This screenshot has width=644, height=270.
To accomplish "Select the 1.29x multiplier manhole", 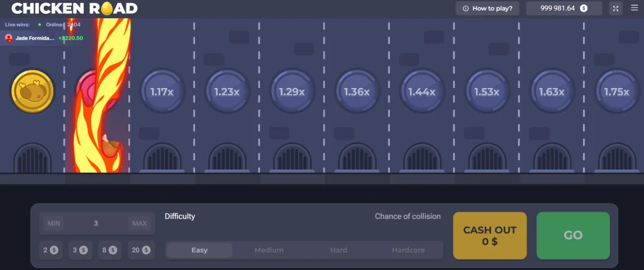I will click(292, 91).
